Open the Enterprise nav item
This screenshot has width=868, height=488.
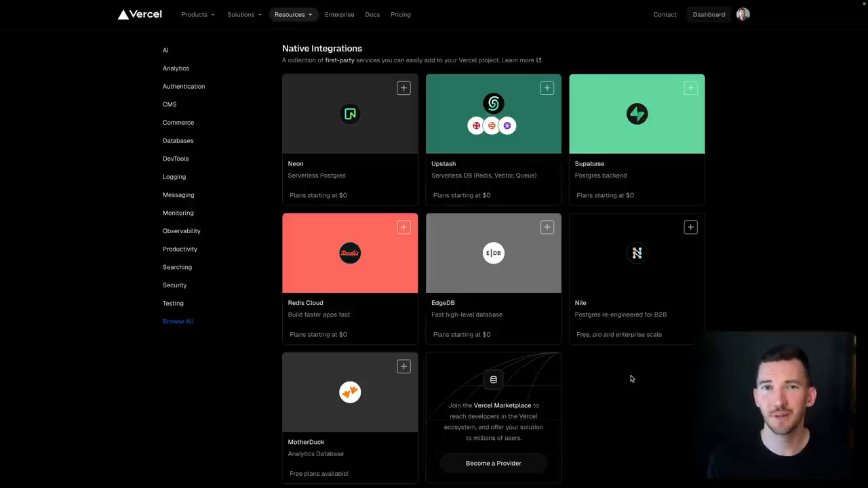coord(339,14)
